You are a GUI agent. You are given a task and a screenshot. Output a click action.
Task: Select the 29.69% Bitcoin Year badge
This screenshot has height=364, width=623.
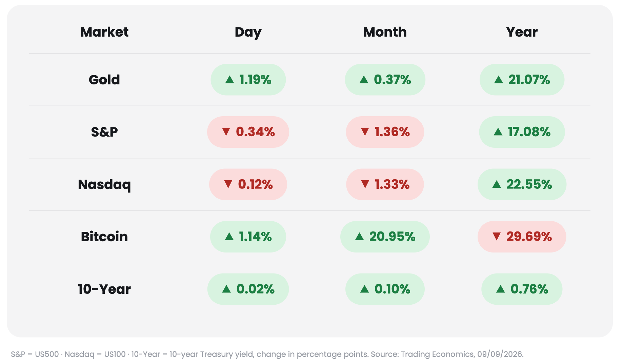pyautogui.click(x=522, y=237)
